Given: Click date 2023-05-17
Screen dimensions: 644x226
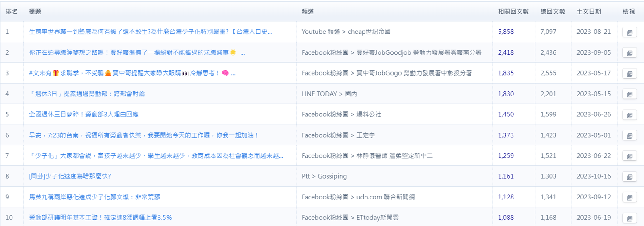Looking at the screenshot, I should (x=594, y=73).
